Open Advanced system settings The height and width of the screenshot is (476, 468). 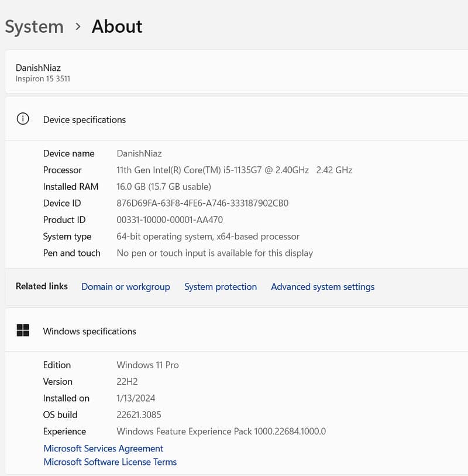(322, 286)
